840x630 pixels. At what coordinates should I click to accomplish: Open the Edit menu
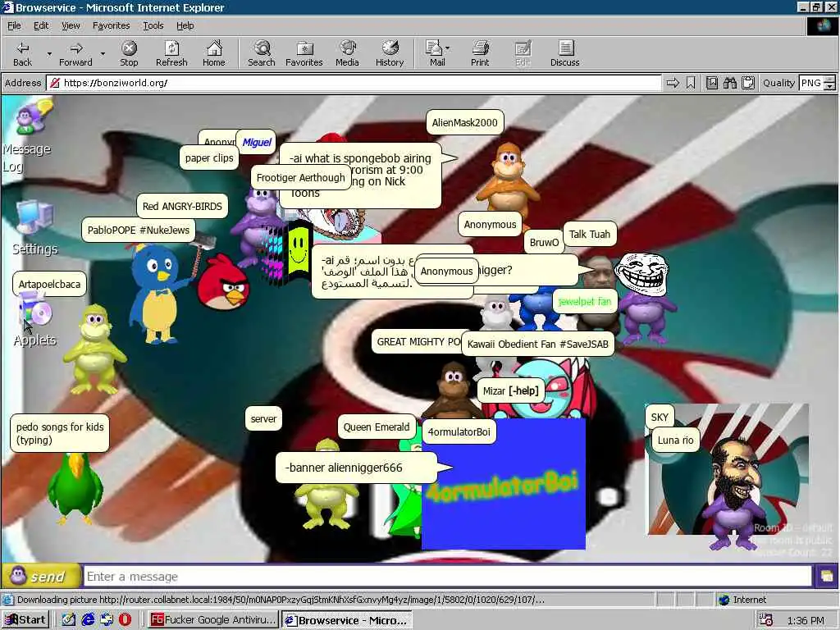point(41,25)
